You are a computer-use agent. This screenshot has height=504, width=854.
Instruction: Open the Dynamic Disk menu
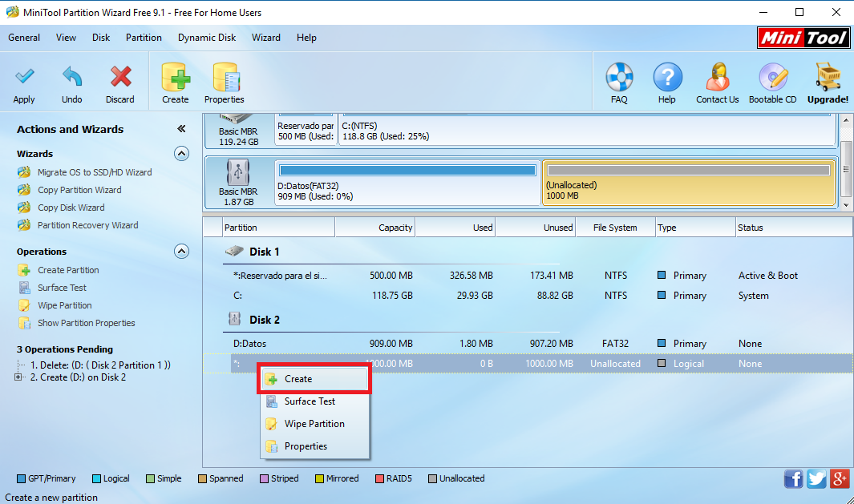pos(207,38)
